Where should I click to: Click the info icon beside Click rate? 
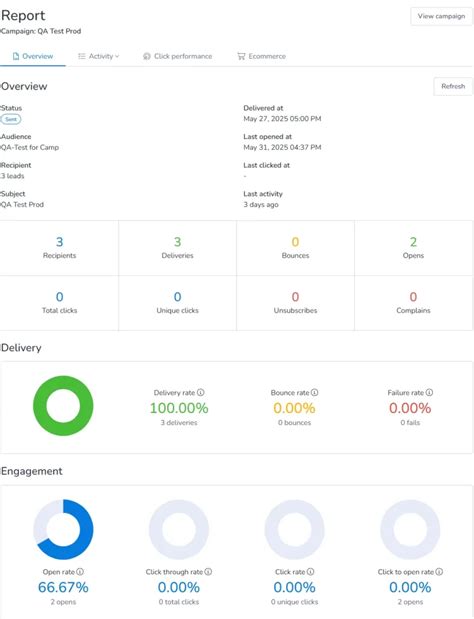tap(311, 572)
